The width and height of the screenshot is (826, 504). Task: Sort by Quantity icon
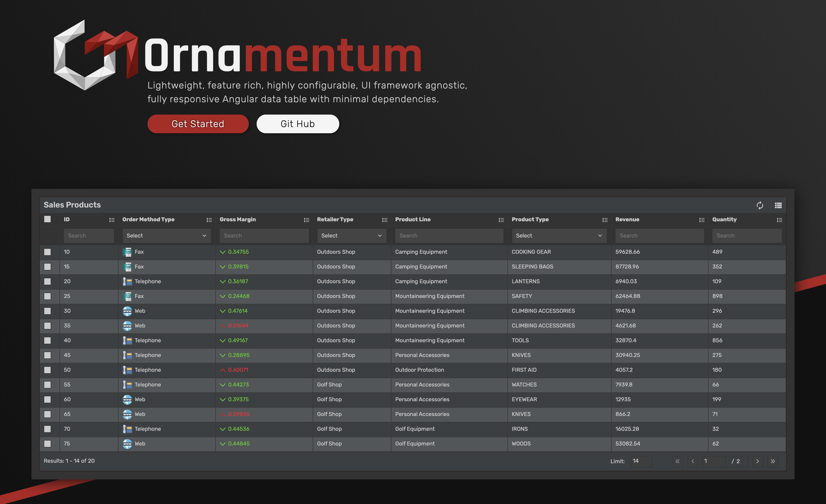[x=779, y=220]
